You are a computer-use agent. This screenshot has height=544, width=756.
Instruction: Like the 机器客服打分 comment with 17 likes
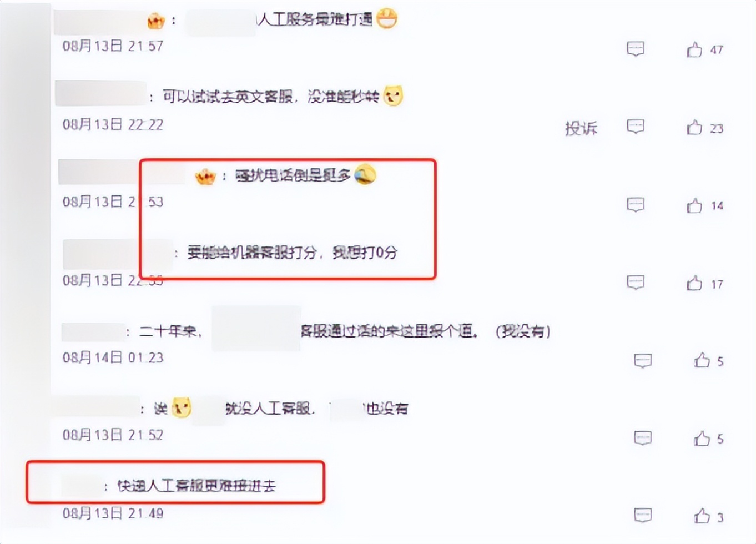pos(694,284)
